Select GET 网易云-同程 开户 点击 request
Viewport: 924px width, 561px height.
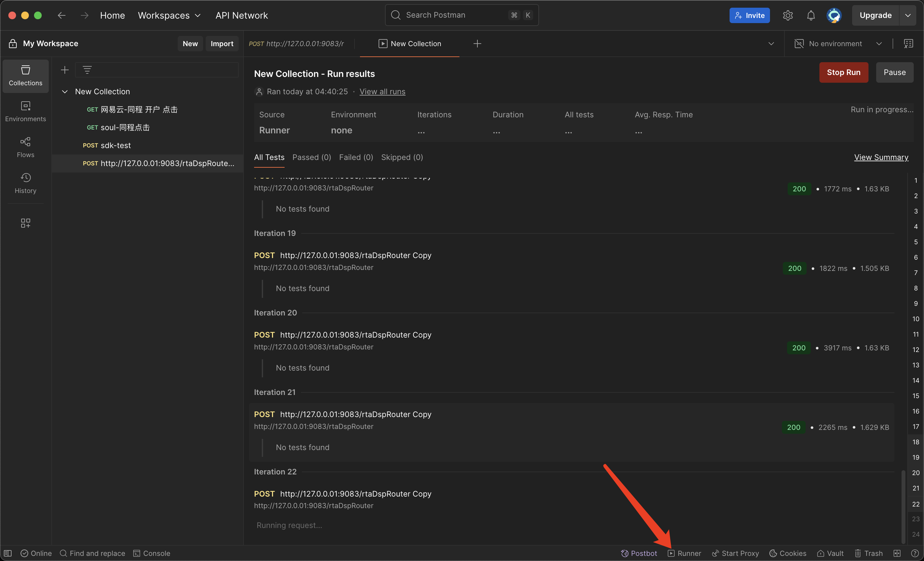point(148,109)
